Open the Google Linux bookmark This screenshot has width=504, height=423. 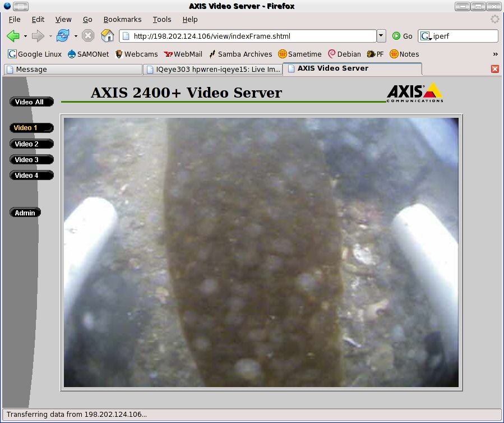point(35,54)
